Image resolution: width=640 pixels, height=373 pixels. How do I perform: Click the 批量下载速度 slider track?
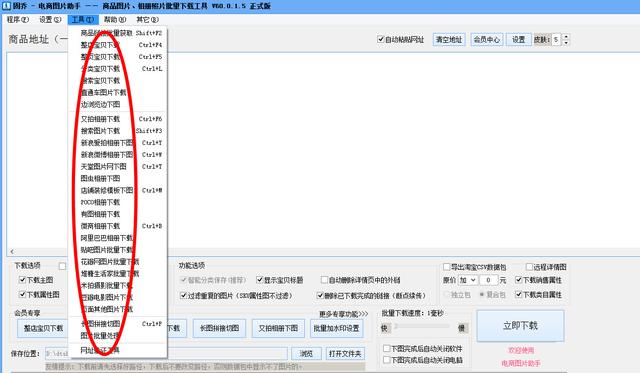click(422, 327)
